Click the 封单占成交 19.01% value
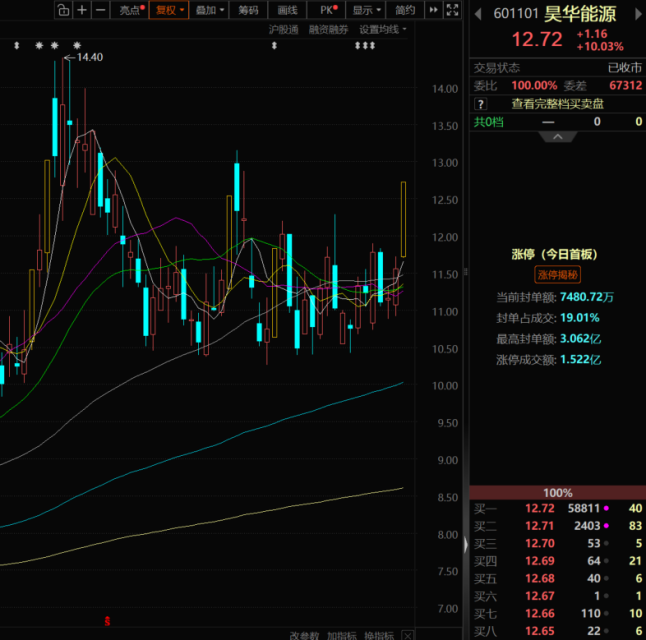This screenshot has width=646, height=640. tap(580, 318)
